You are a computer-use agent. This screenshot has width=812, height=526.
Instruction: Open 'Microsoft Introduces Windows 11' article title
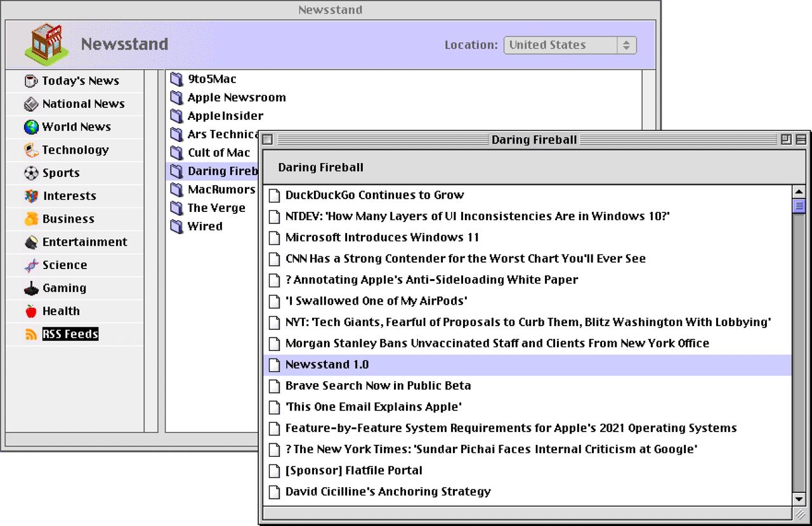pyautogui.click(x=382, y=237)
